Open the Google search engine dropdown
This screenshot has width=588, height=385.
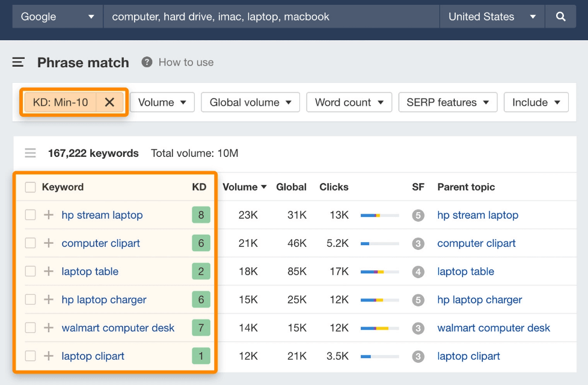[x=57, y=17]
